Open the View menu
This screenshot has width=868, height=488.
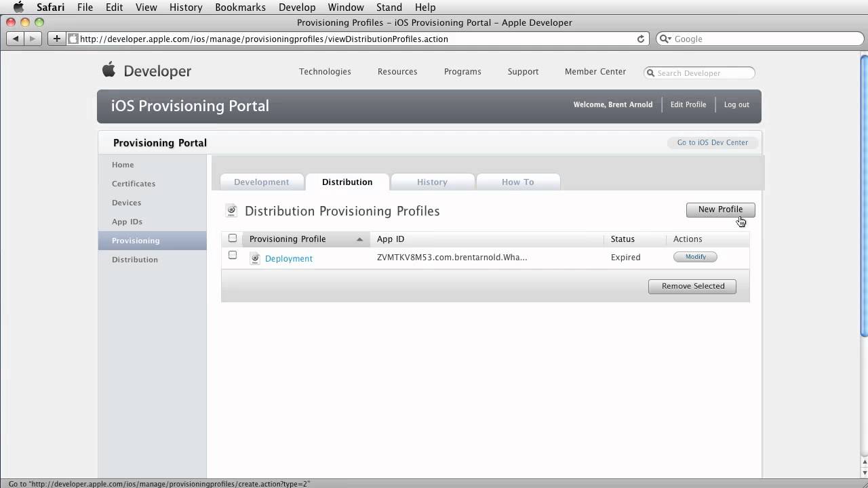146,7
